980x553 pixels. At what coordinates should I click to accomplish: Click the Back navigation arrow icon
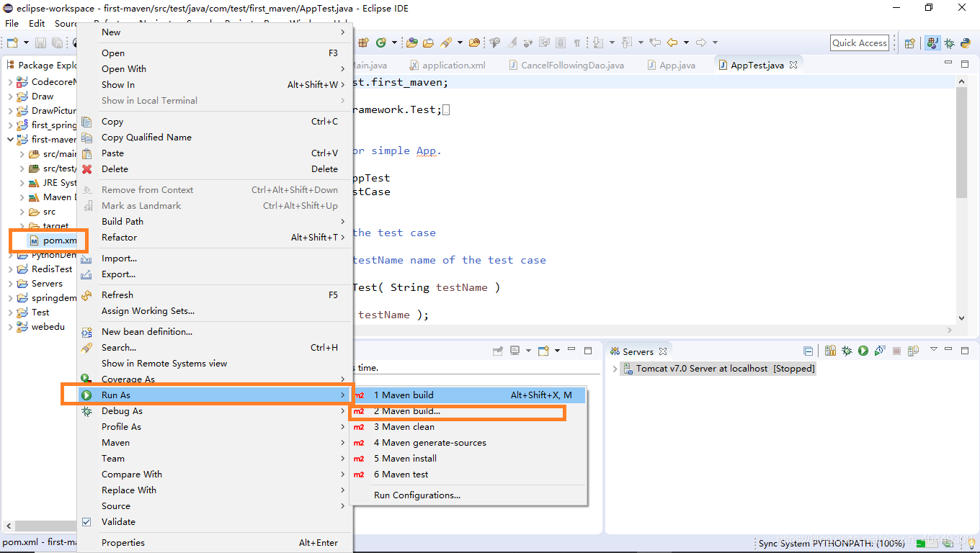pyautogui.click(x=672, y=42)
